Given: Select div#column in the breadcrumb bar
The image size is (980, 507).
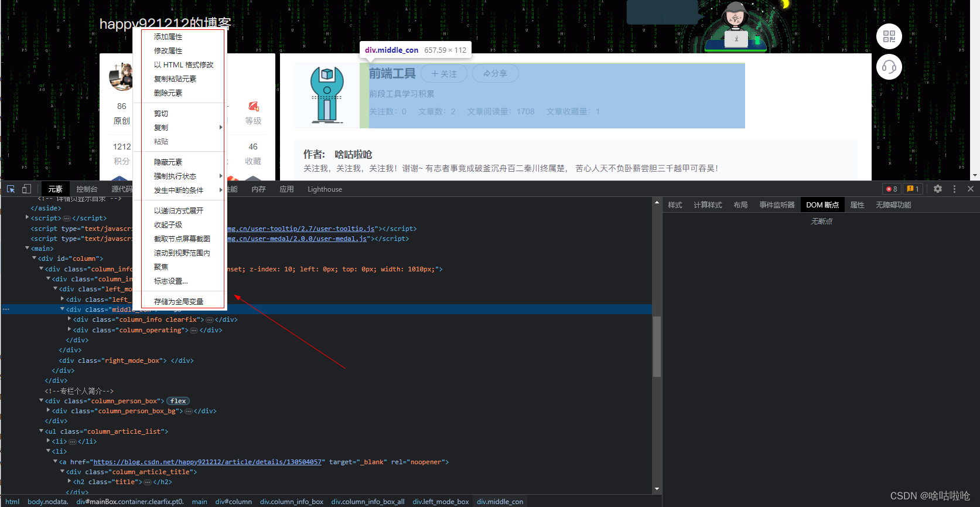Looking at the screenshot, I should click(233, 502).
